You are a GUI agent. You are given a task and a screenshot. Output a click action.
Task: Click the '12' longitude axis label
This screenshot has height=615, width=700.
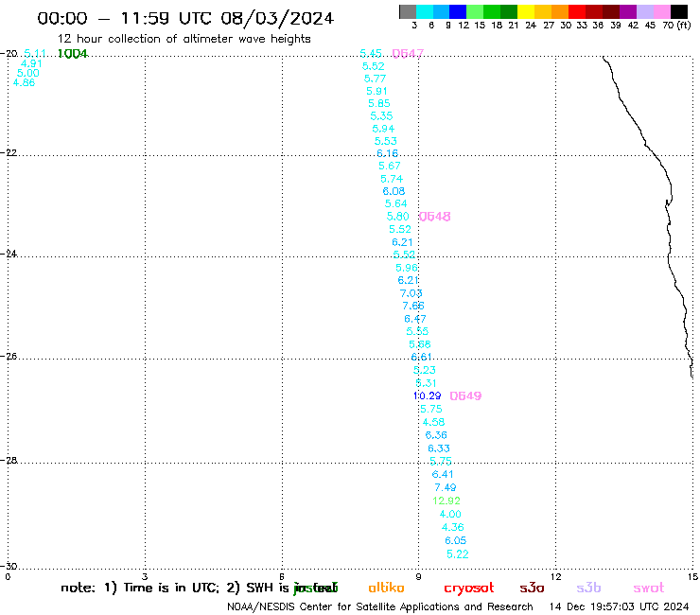click(555, 576)
